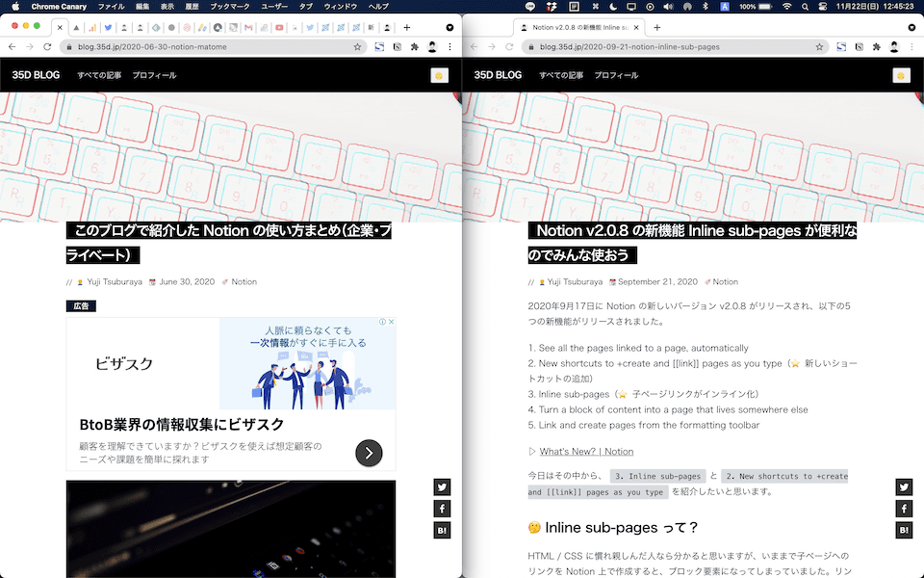Open the ad info icon on ビザスク ad
This screenshot has width=924, height=578.
click(382, 322)
